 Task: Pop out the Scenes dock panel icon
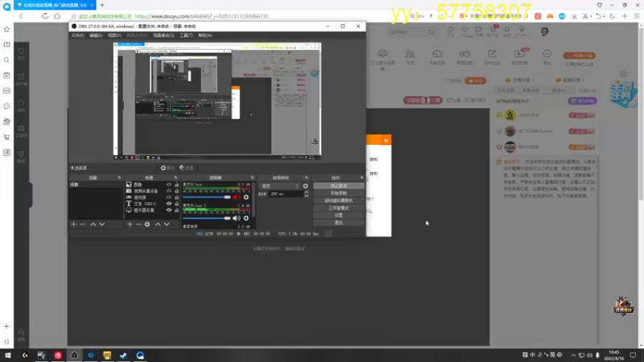coord(119,178)
